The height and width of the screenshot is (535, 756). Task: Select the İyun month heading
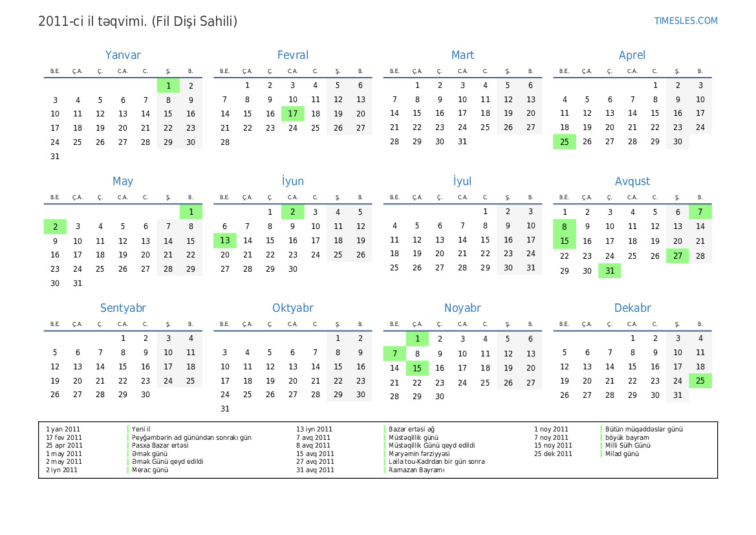tap(293, 181)
